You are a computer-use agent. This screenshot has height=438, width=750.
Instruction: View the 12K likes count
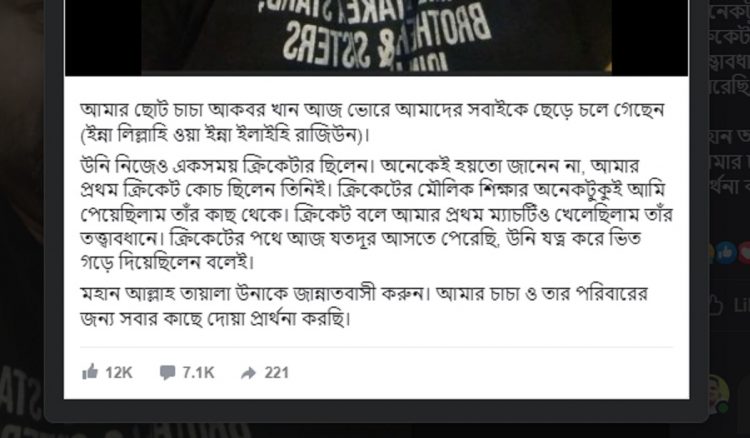click(x=119, y=372)
